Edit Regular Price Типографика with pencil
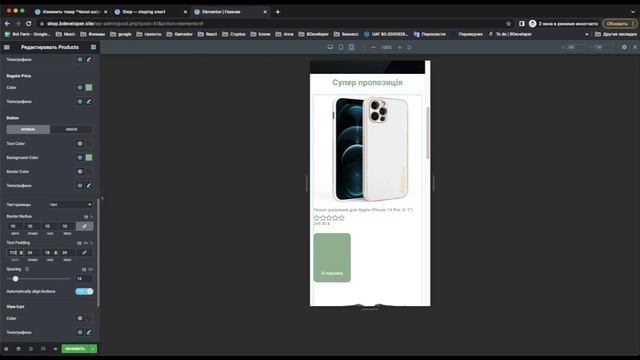This screenshot has width=640, height=360. point(89,101)
